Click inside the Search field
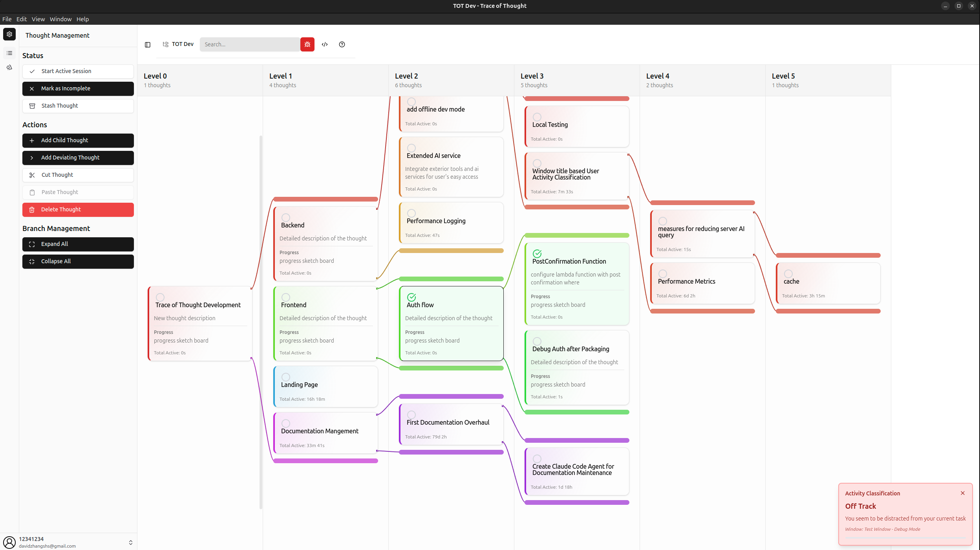 [250, 44]
